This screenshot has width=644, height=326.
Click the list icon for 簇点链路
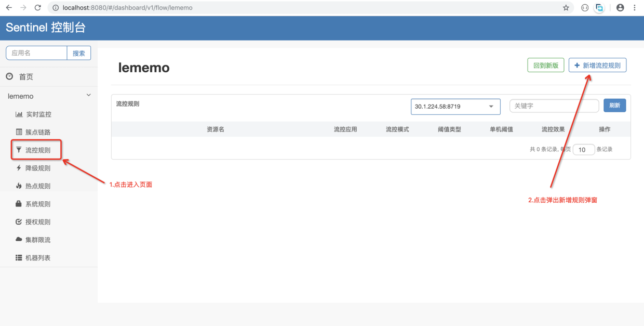(19, 132)
